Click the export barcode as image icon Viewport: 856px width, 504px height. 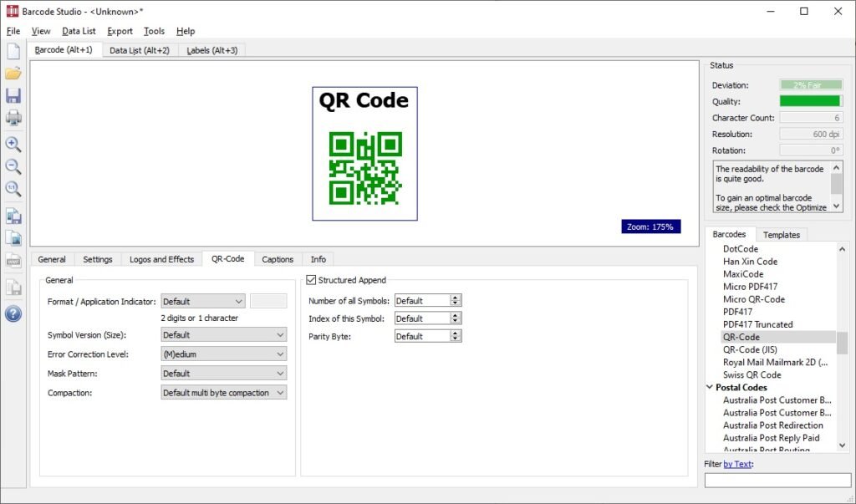[x=13, y=238]
